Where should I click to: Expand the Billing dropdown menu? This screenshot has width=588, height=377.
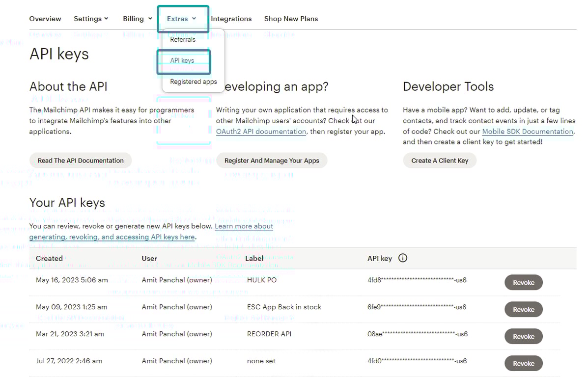[137, 19]
